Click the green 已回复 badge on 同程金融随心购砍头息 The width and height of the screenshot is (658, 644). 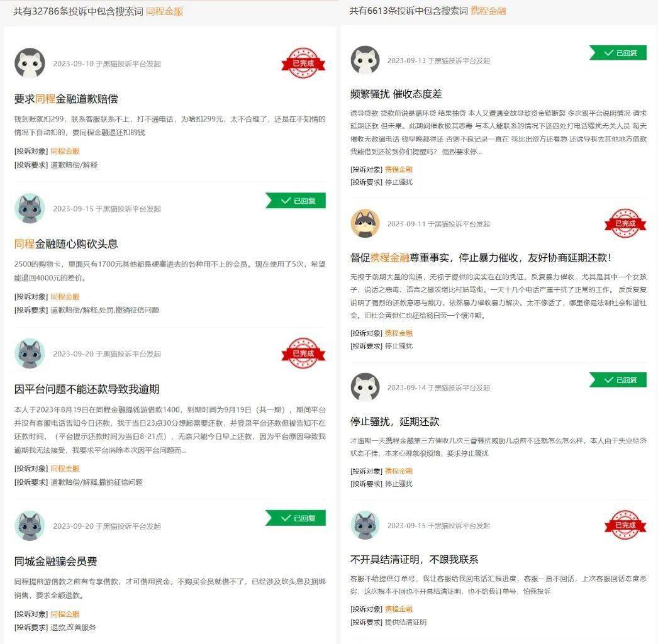coord(296,201)
